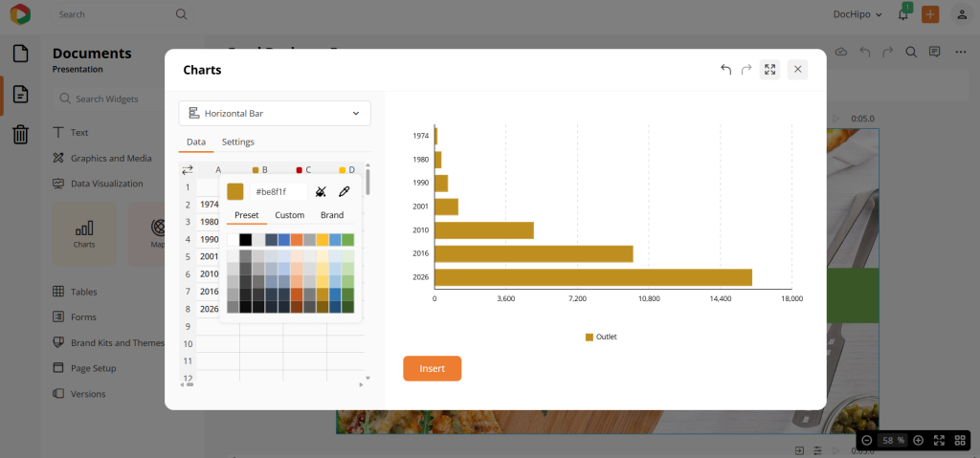Open the DocHipo account dropdown

point(857,14)
